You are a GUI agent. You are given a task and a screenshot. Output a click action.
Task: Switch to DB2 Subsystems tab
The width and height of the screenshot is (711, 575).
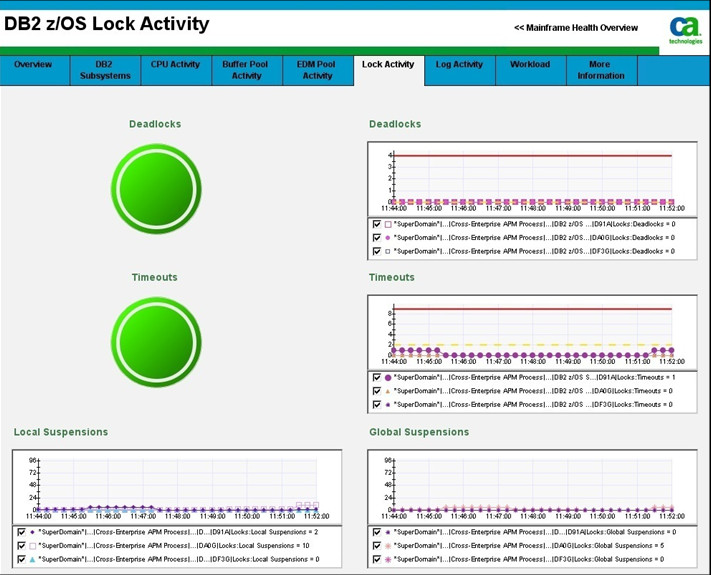[x=105, y=70]
